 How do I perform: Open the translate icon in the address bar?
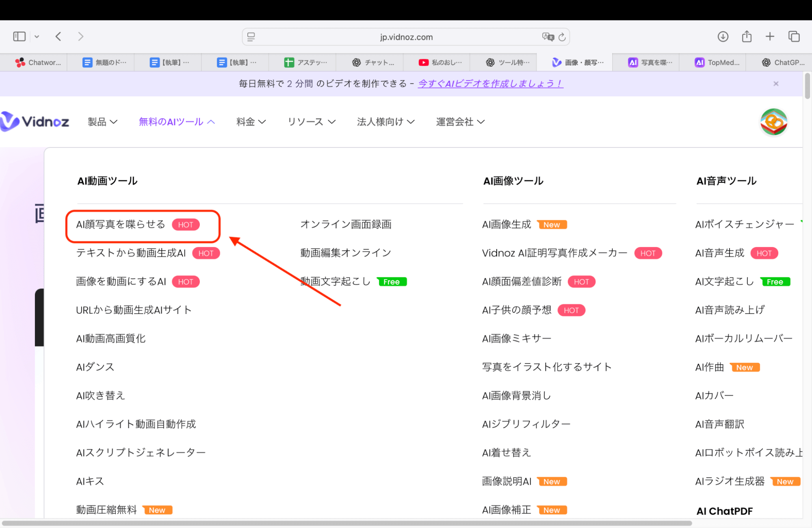coord(547,37)
